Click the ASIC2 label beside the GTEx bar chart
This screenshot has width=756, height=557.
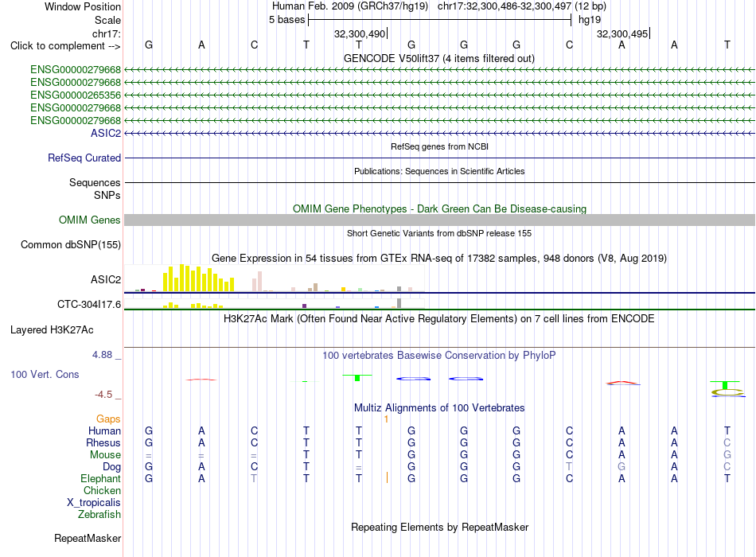point(106,280)
